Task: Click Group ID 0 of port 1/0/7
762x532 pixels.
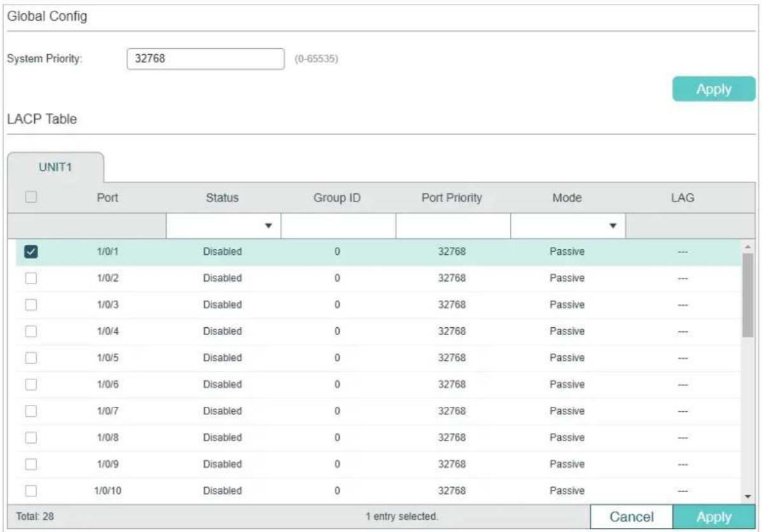Action: pyautogui.click(x=336, y=411)
